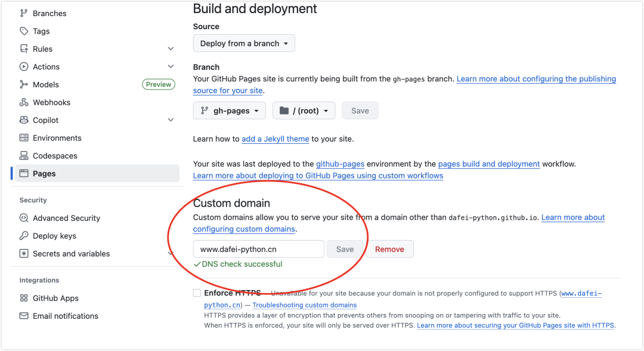The width and height of the screenshot is (644, 351).
Task: Open Troubleshooting custom domains link
Action: (x=304, y=305)
